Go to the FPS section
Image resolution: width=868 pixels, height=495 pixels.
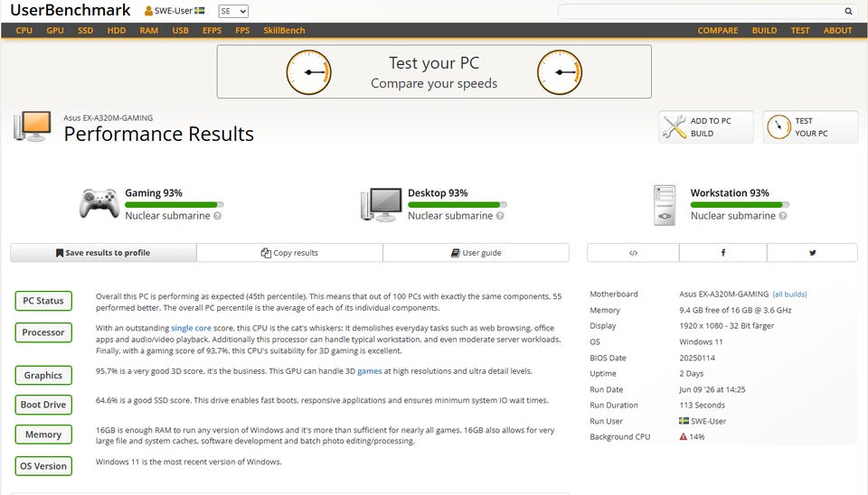(242, 31)
